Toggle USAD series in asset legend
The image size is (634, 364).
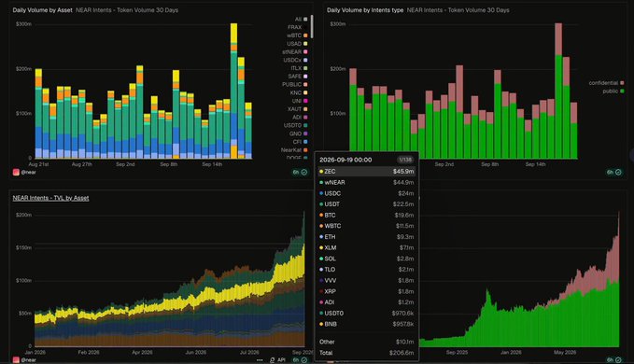click(297, 44)
